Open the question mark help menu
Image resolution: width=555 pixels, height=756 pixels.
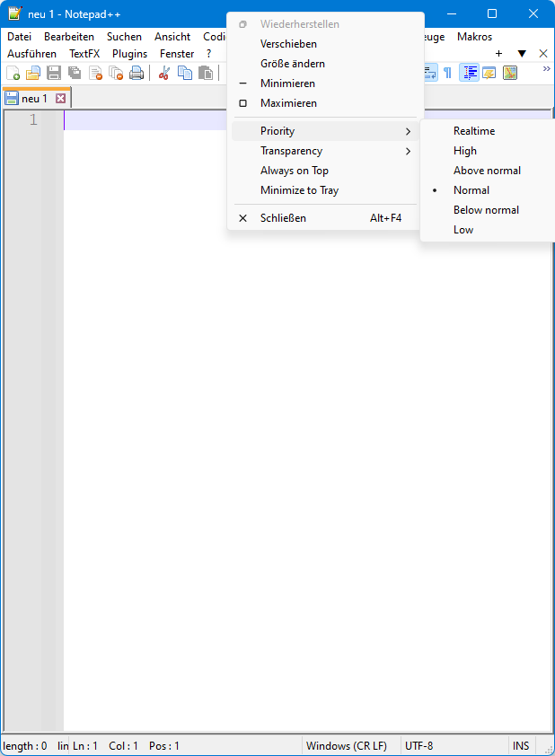208,54
